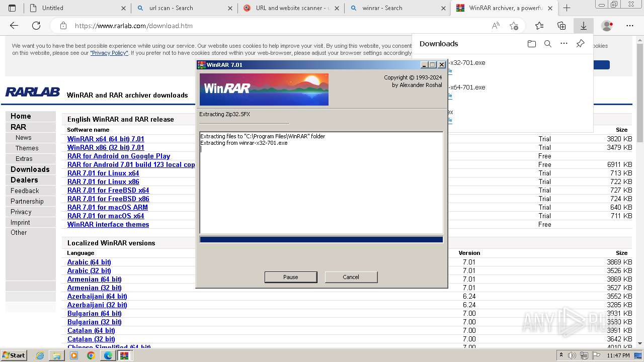Show hidden system tray icons
Screen dimensions: 644x362
(561, 355)
